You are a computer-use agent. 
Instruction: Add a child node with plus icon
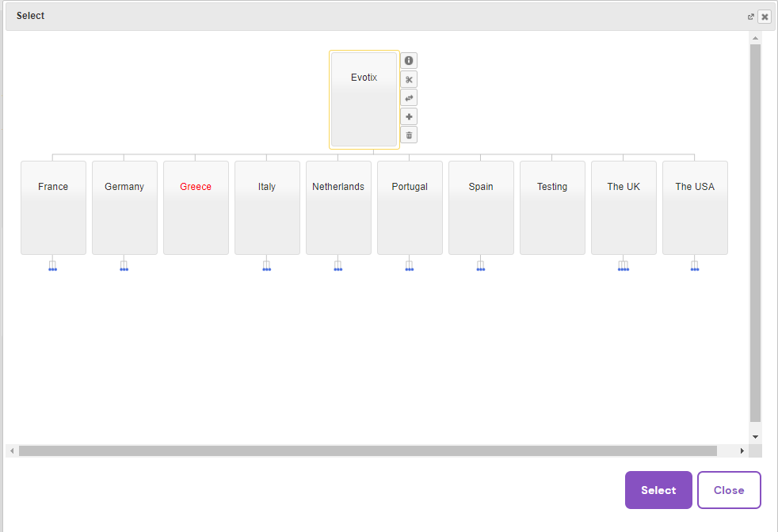tap(409, 116)
